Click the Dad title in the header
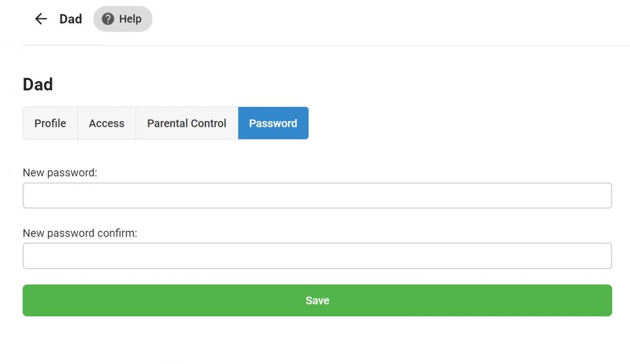Image resolution: width=630 pixels, height=364 pixels. pos(70,19)
